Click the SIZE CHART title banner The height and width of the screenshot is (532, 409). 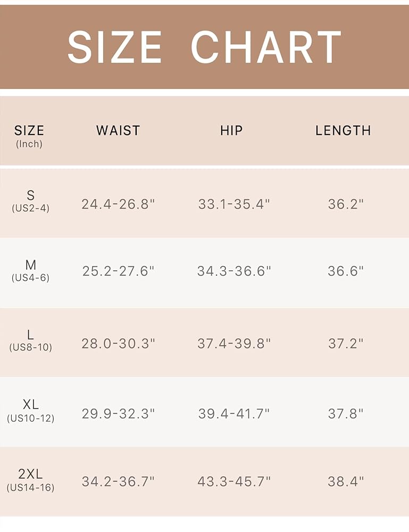point(204,47)
